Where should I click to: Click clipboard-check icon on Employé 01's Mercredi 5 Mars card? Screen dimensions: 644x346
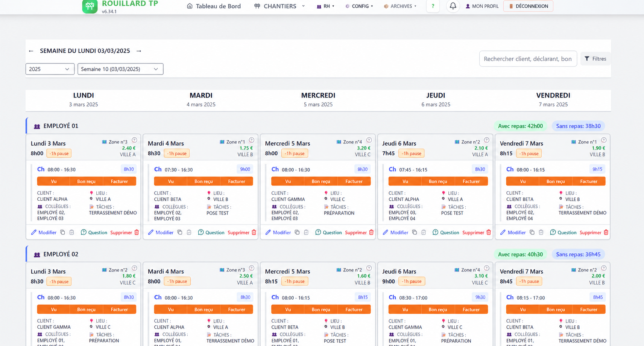coord(307,232)
